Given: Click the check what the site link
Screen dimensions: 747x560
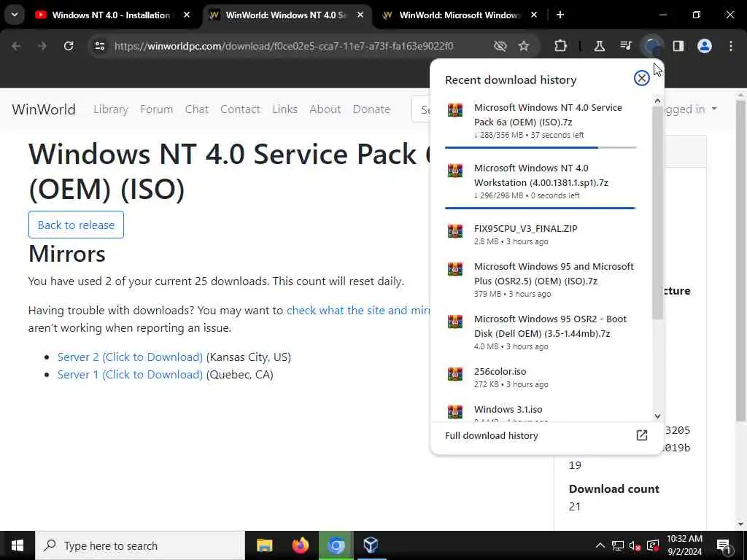Looking at the screenshot, I should (358, 311).
